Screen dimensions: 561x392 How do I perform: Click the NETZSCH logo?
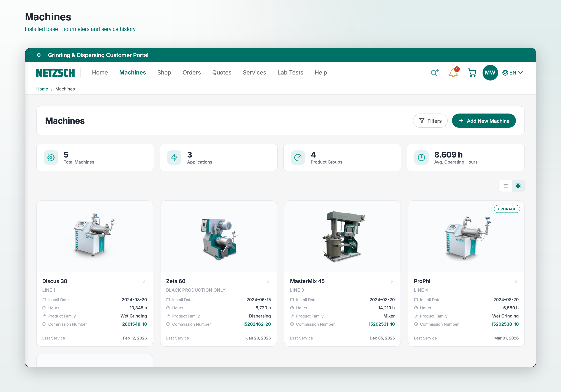coord(55,73)
